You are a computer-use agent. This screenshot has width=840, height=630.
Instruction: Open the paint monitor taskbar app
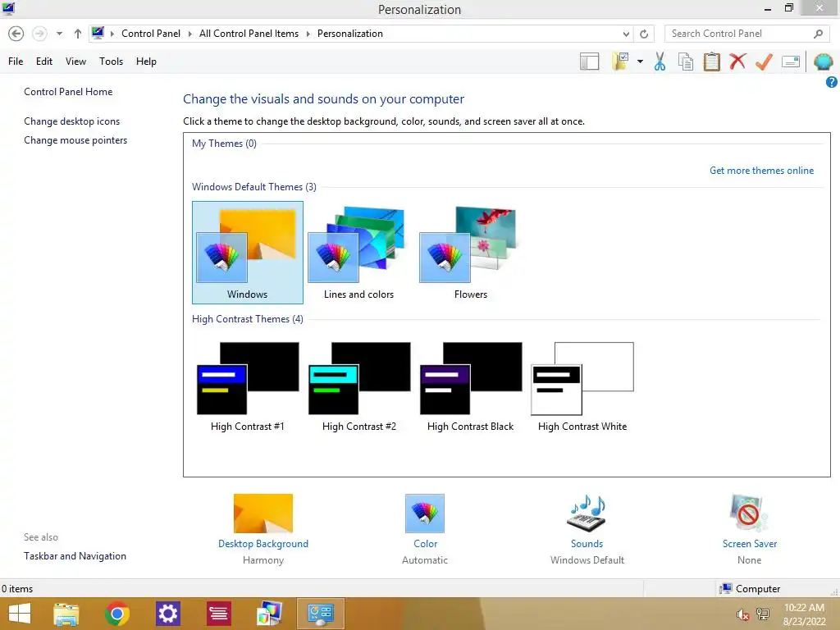point(269,614)
